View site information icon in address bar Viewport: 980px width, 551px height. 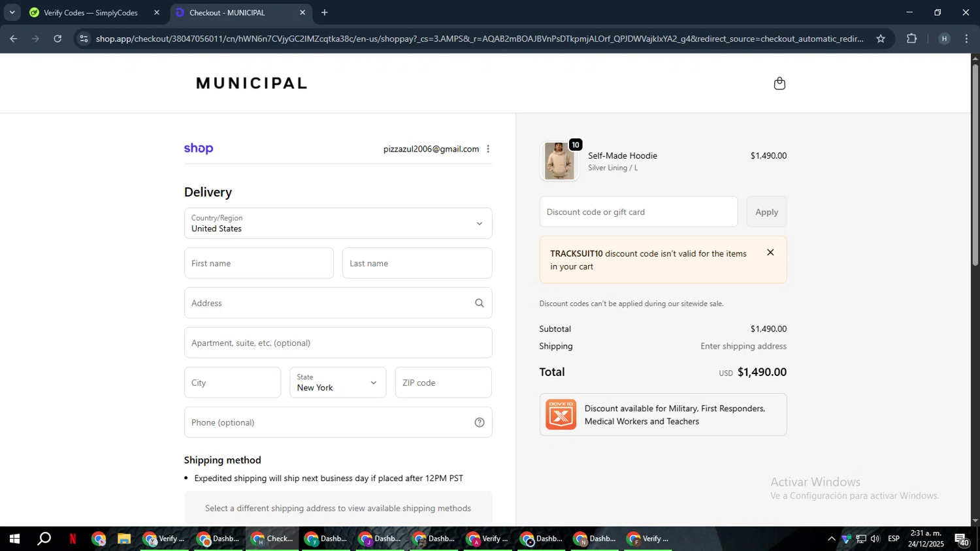[84, 39]
